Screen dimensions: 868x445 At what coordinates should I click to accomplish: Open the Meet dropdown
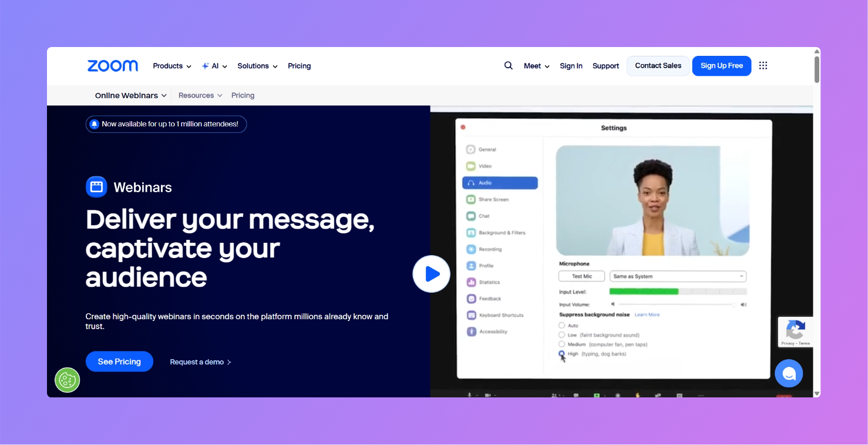click(x=537, y=66)
